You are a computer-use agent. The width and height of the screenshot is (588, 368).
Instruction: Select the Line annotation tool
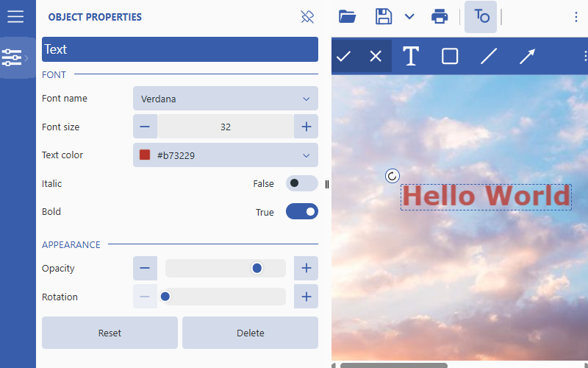[489, 57]
